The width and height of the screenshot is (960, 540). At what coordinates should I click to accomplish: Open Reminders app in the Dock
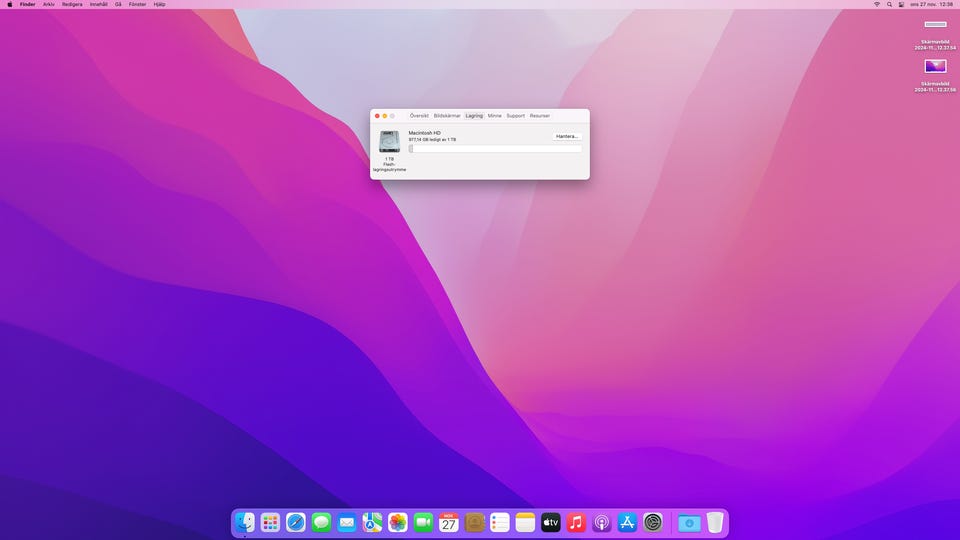pos(500,522)
